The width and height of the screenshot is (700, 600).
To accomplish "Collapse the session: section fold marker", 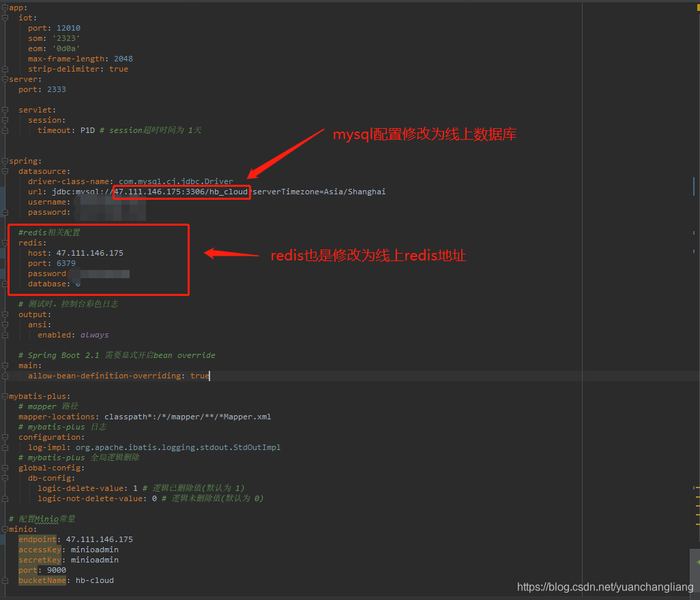I will [5, 120].
